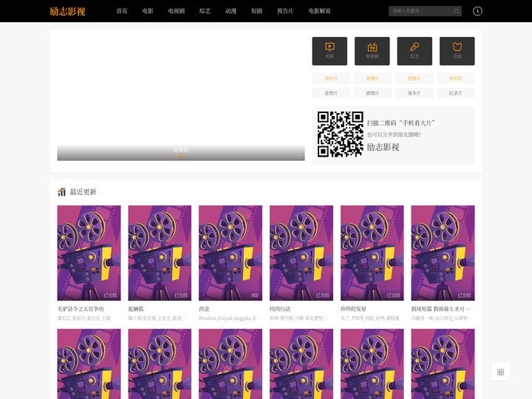Open the 最近更新 section heading

click(83, 191)
